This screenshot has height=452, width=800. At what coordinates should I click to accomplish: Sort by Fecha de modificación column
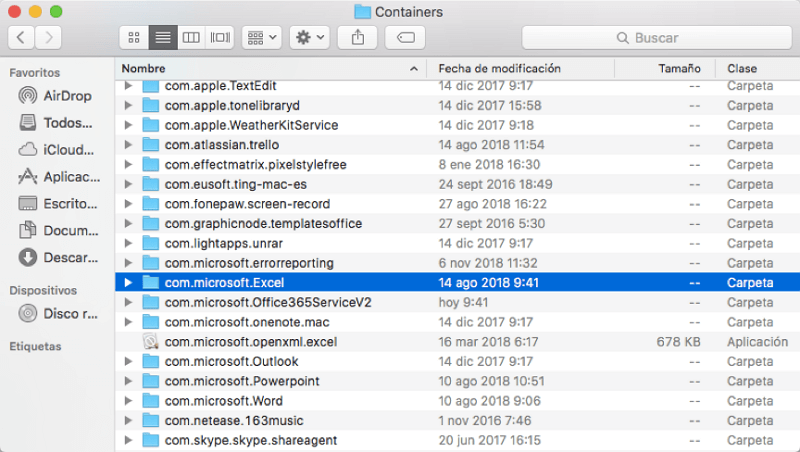click(520, 68)
